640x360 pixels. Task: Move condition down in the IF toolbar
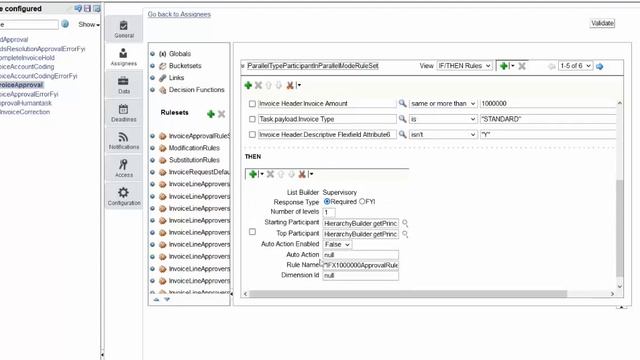279,85
